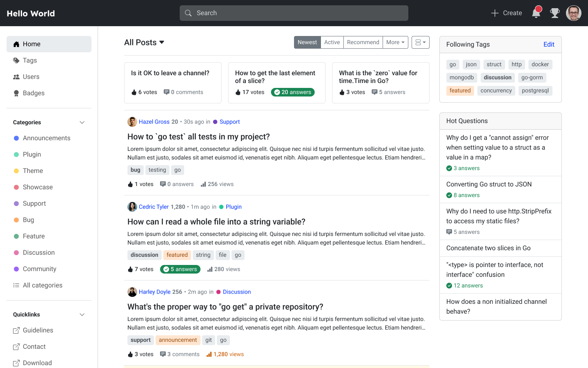The height and width of the screenshot is (368, 588).
Task: Collapse the Categories section
Action: coord(82,122)
